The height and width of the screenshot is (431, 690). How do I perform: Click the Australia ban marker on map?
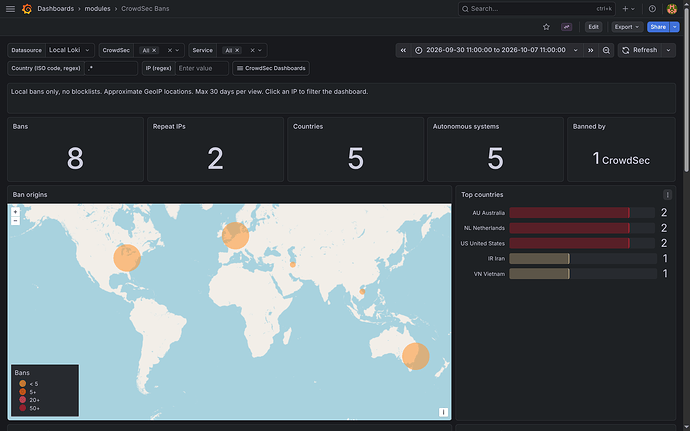point(415,356)
